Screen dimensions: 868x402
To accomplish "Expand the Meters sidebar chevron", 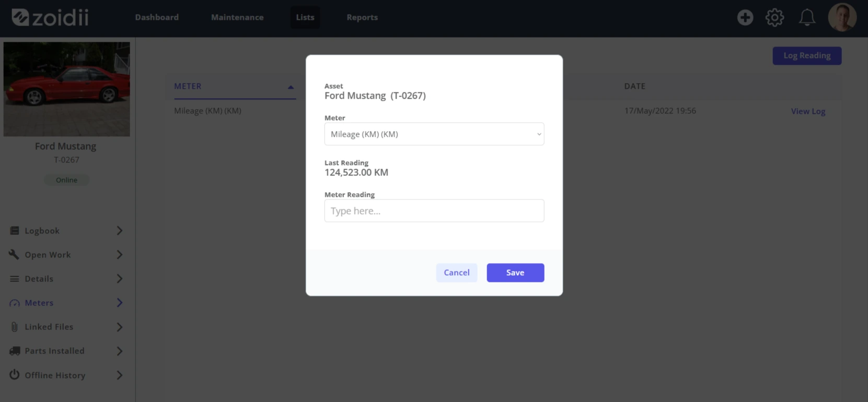I will click(x=120, y=303).
